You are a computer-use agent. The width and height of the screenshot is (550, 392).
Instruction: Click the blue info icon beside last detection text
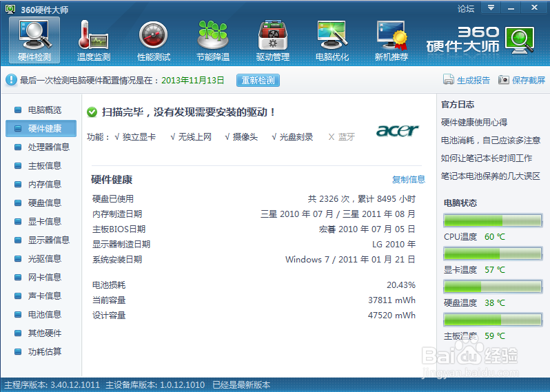11,80
